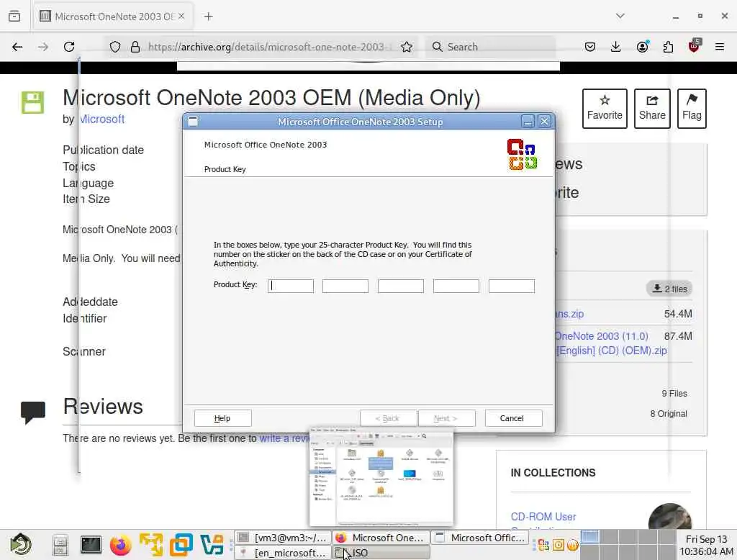Open the file cabinet launcher in taskbar
737x560 pixels.
tap(60, 546)
